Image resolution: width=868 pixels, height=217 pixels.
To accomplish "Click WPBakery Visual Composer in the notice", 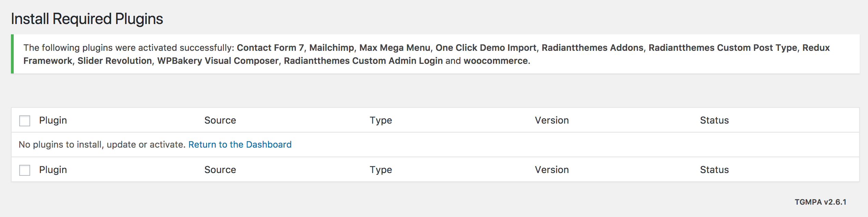I will click(218, 61).
